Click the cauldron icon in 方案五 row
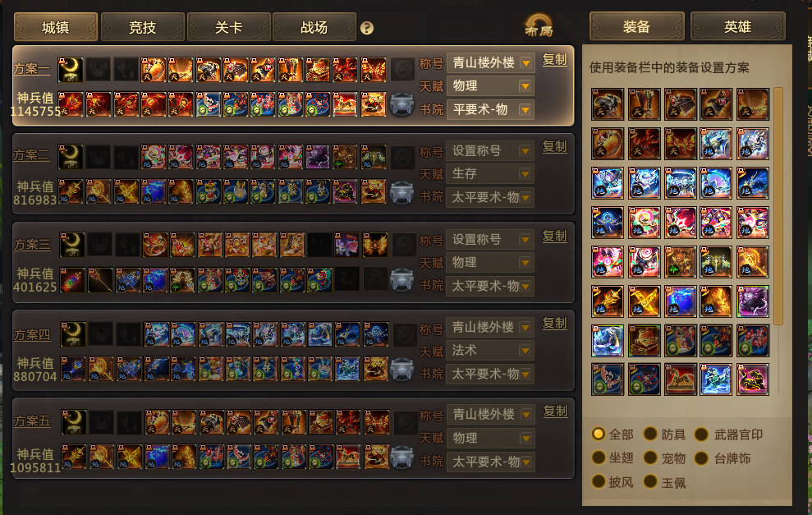The height and width of the screenshot is (515, 812). click(x=401, y=458)
